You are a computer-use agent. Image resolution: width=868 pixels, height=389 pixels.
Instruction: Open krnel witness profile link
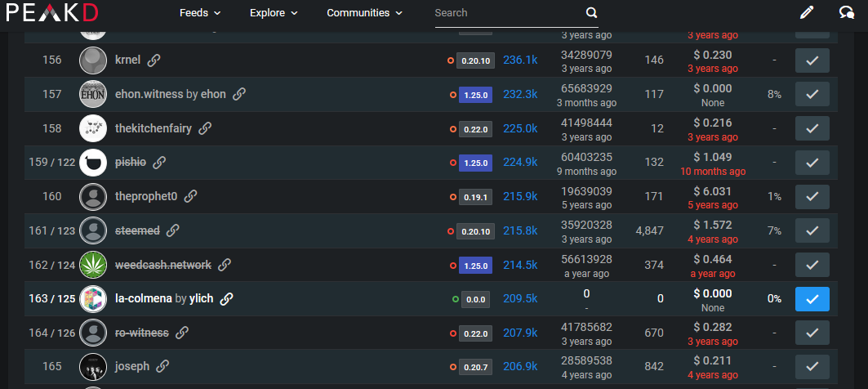128,60
